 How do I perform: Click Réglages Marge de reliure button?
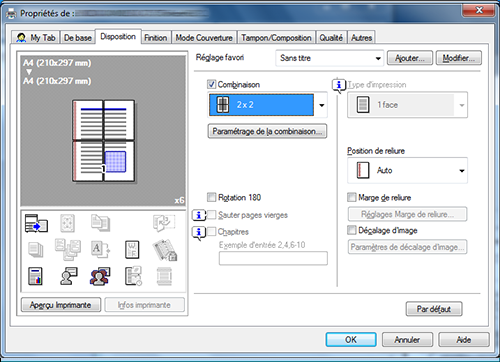click(407, 214)
